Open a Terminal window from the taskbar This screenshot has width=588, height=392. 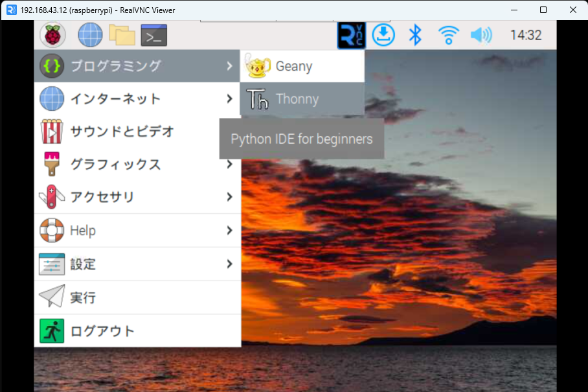153,35
